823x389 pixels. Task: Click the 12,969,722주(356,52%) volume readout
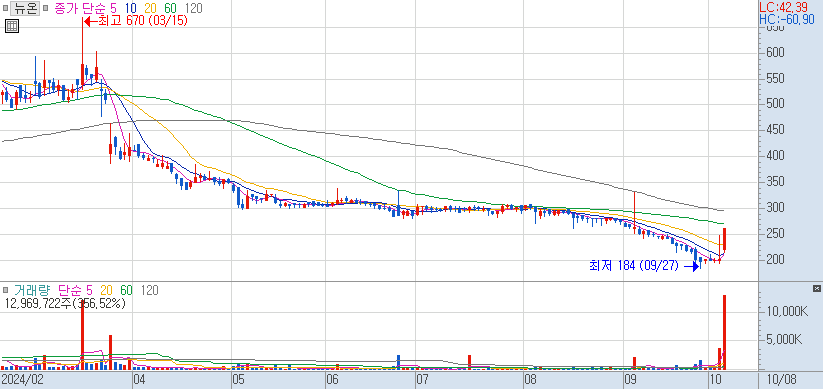pyautogui.click(x=65, y=303)
